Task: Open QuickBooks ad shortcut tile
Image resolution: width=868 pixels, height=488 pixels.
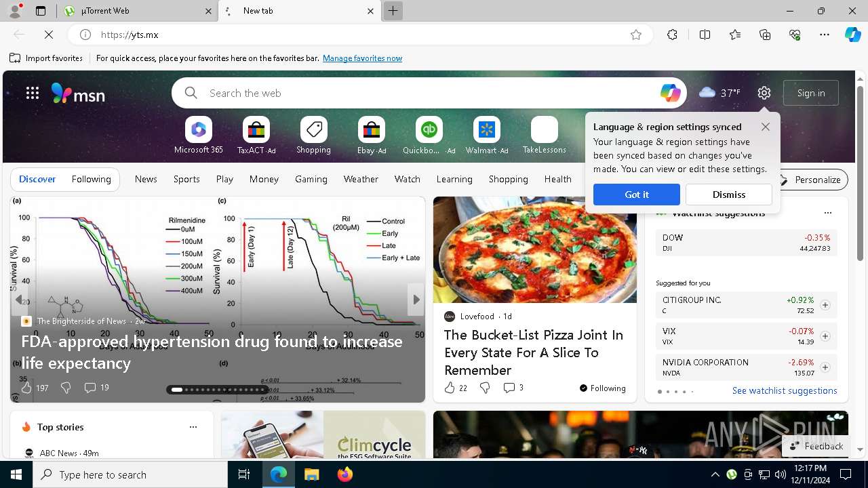Action: (429, 136)
